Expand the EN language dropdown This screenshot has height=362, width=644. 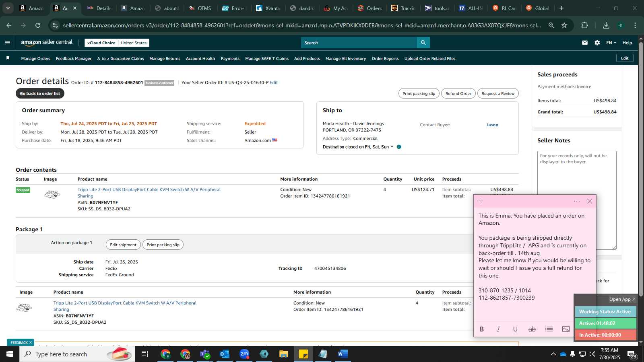click(x=611, y=43)
